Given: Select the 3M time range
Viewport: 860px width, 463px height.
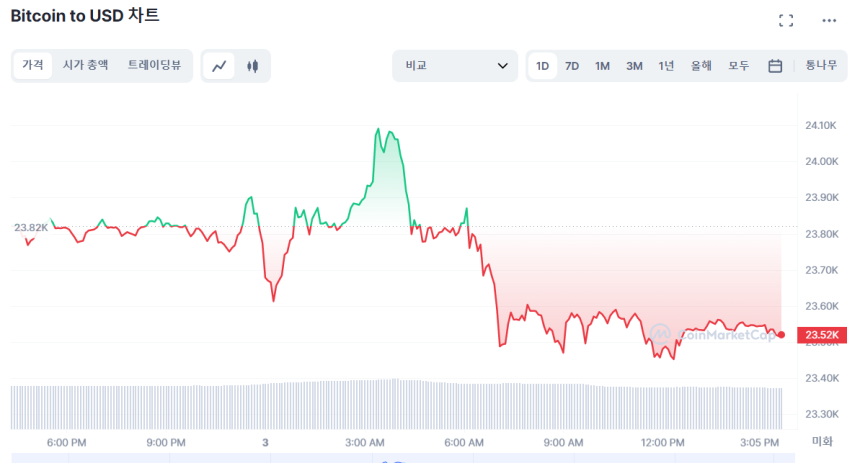Looking at the screenshot, I should pyautogui.click(x=634, y=66).
